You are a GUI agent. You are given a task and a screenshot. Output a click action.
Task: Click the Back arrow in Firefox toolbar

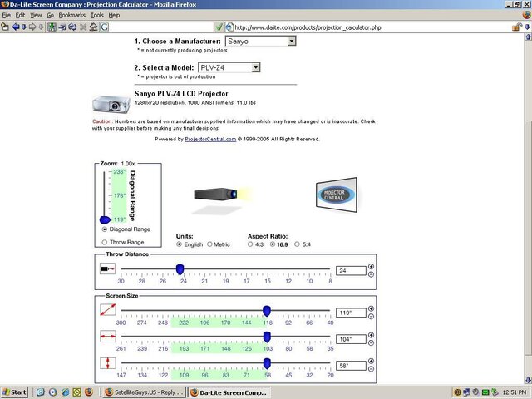[x=16, y=27]
